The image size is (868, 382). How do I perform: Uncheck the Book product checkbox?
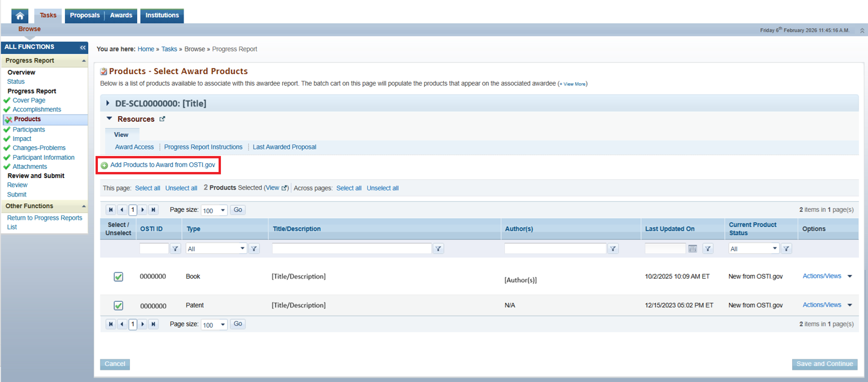pos(119,277)
